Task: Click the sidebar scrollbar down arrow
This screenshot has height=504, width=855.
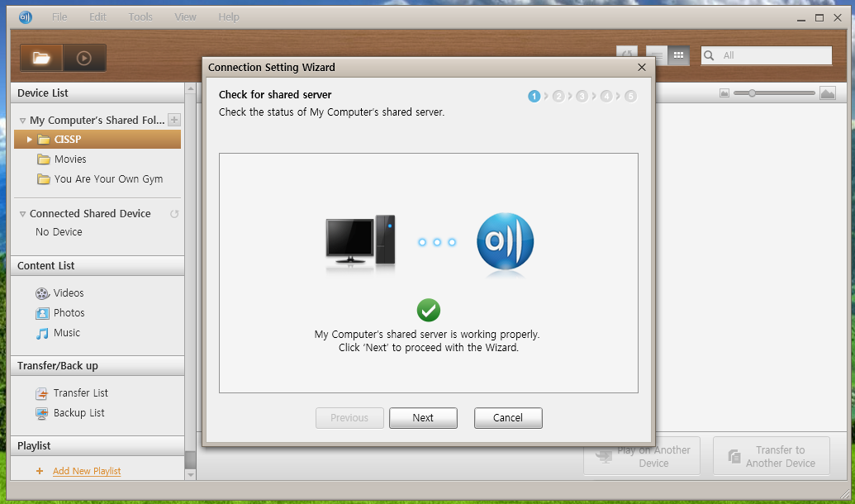Action: (190, 475)
